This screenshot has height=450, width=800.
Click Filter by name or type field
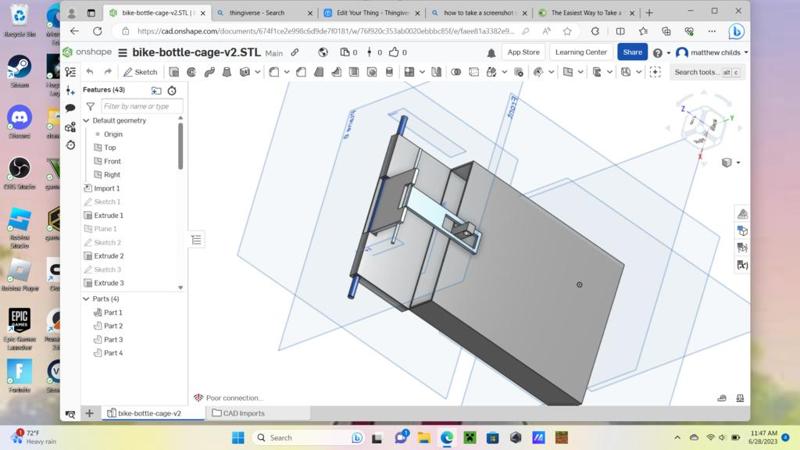click(x=141, y=106)
